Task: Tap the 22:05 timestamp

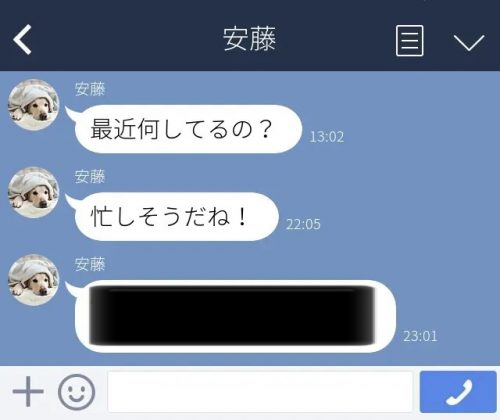Action: click(303, 224)
